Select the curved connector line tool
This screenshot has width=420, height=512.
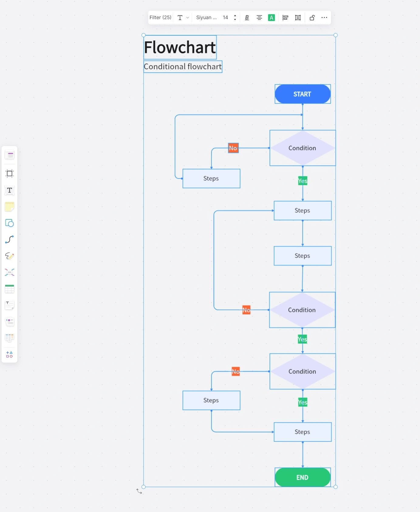9,239
